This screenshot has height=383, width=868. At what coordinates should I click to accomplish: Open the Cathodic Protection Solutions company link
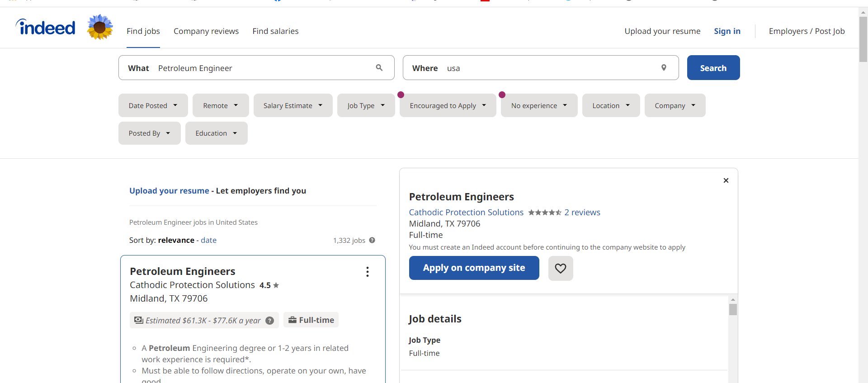pos(466,213)
